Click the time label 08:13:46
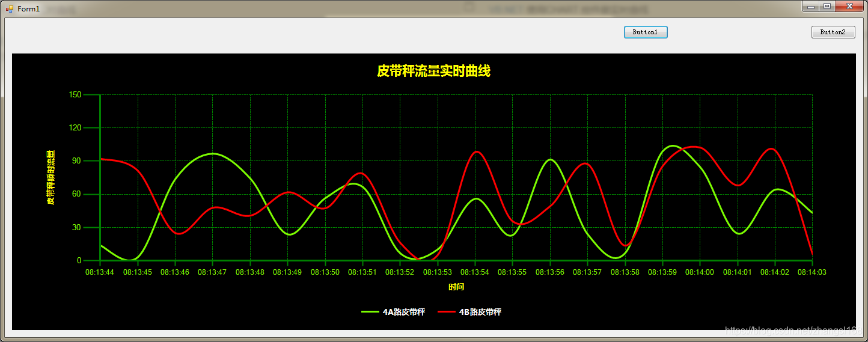Image resolution: width=868 pixels, height=342 pixels. tap(175, 272)
